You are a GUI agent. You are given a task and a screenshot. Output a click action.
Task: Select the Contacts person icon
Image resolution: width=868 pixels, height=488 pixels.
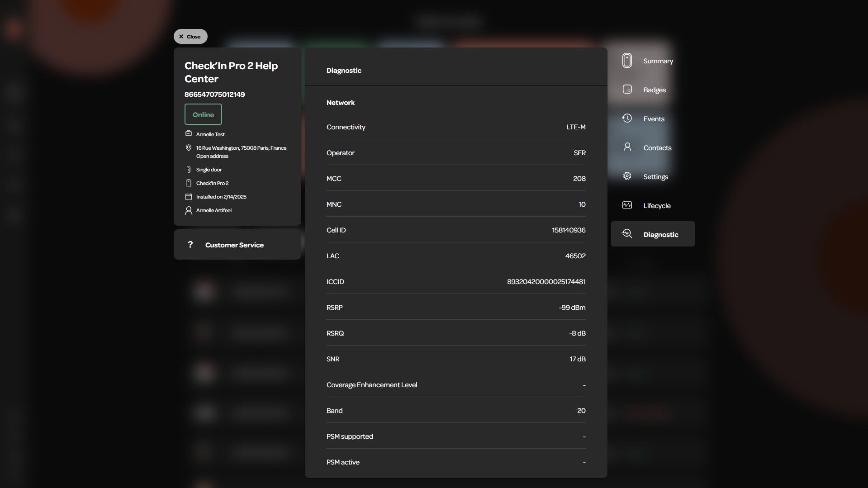tap(627, 147)
